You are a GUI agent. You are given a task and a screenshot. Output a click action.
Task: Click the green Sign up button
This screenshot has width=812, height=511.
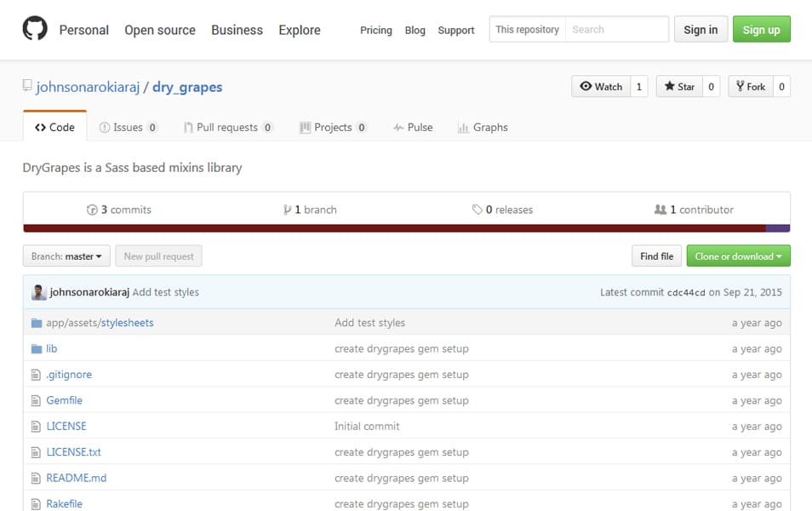coord(761,30)
